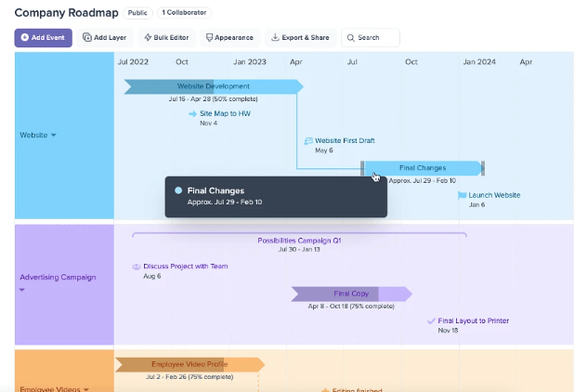
Task: Select the Final Changes event bar
Action: point(423,168)
